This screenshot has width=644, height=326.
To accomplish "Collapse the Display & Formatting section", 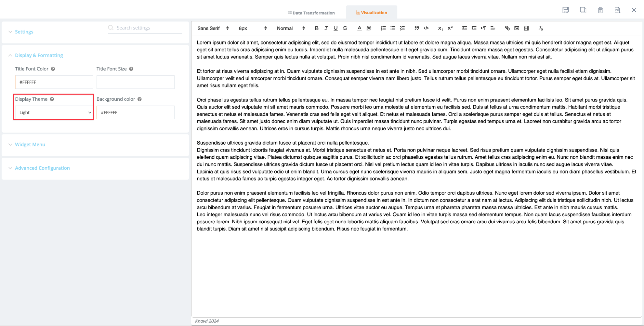I will tap(39, 55).
